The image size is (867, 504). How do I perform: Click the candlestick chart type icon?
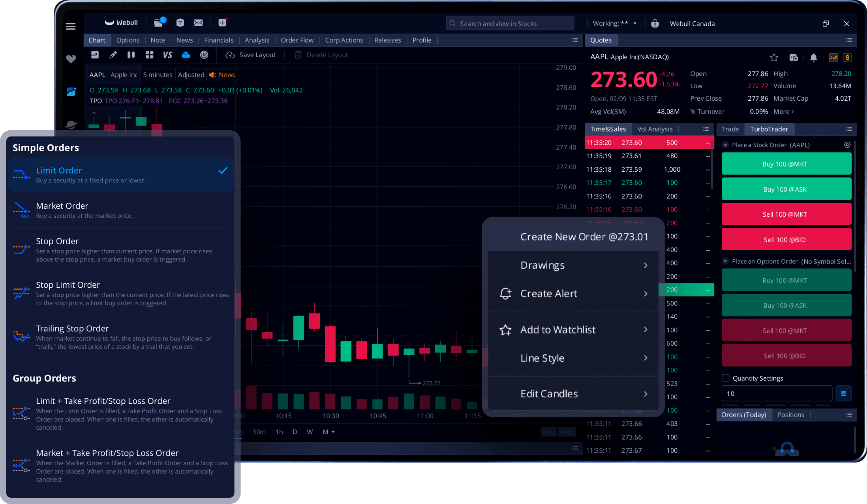131,55
